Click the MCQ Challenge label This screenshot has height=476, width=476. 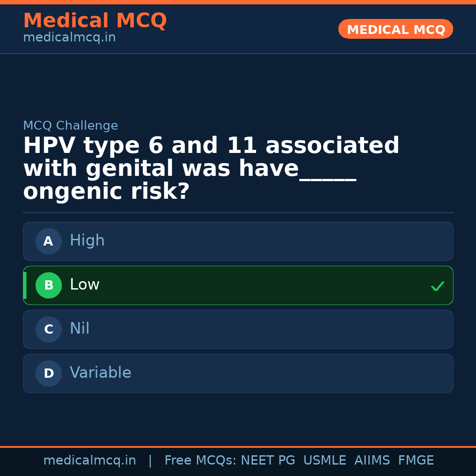click(x=71, y=126)
